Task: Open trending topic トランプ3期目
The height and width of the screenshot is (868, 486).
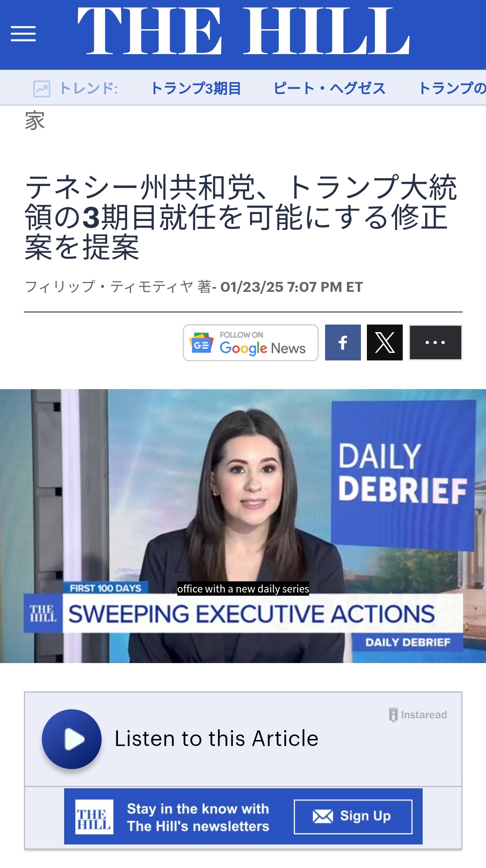Action: 196,88
